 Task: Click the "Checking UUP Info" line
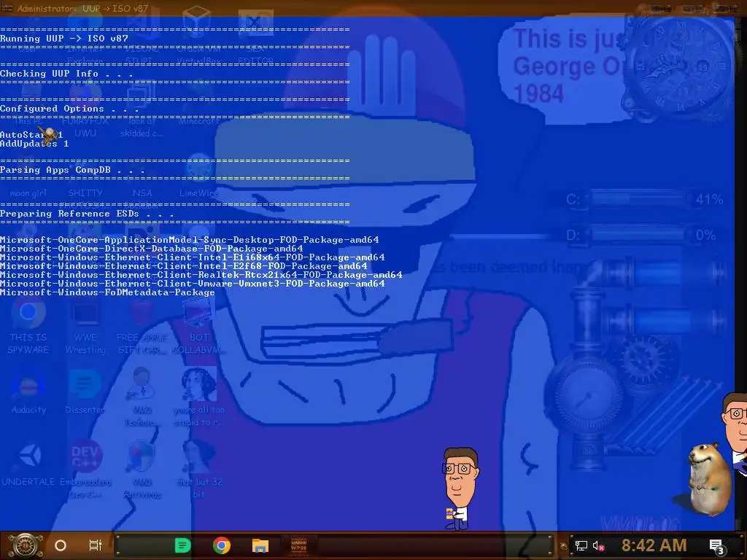point(66,74)
